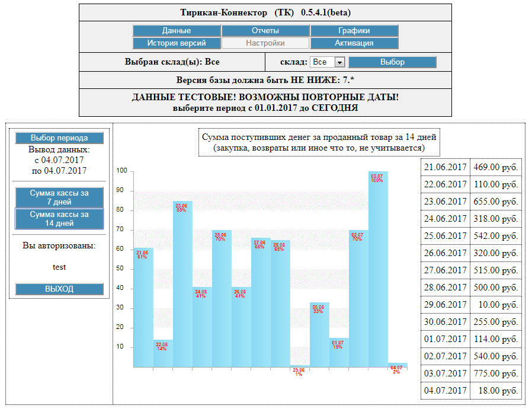Open История версий page
This screenshot has height=412, width=532.
tap(177, 43)
